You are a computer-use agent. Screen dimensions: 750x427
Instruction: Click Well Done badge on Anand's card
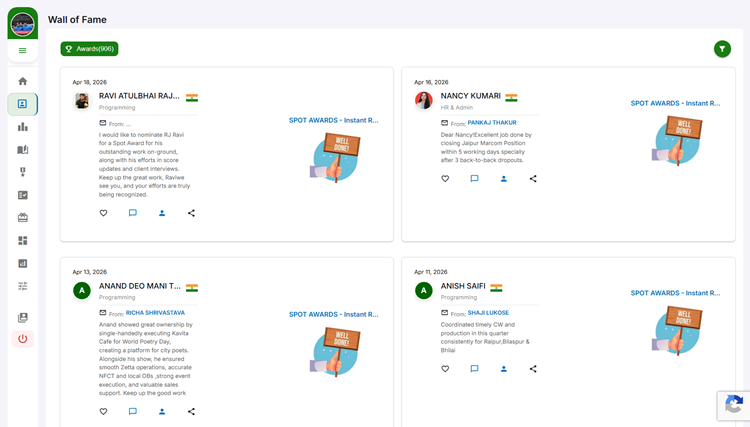335,351
